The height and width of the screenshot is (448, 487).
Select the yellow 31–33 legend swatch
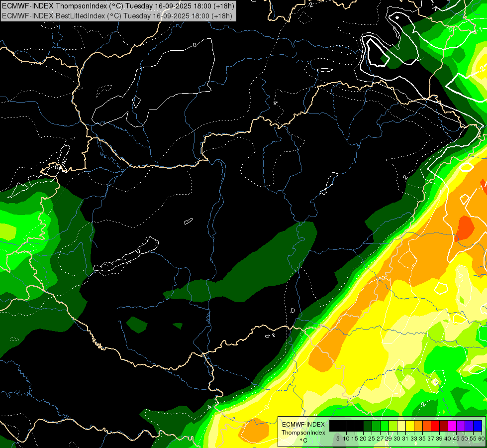pos(410,426)
